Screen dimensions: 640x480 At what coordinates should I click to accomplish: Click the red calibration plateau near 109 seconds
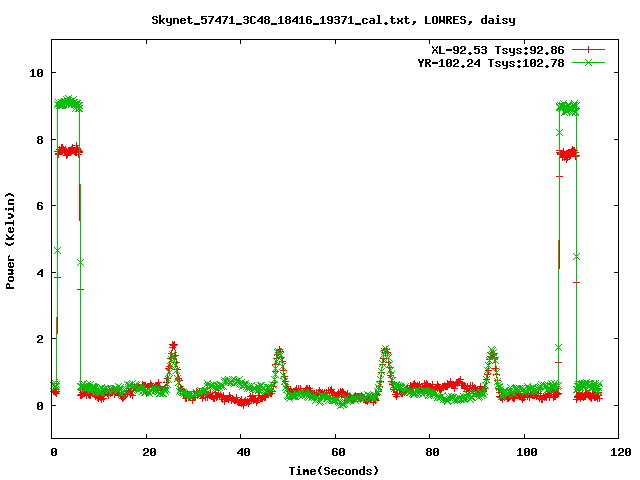tap(567, 154)
